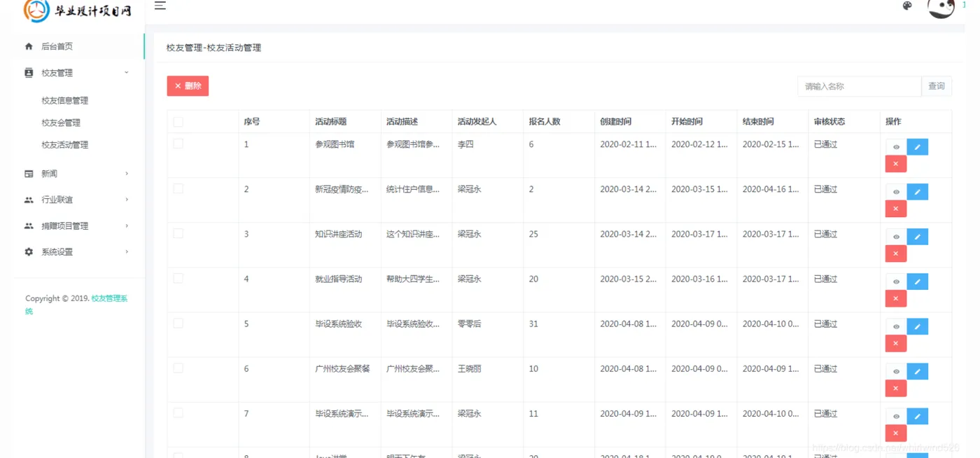
Task: Open 校友活动管理 submenu item
Action: (64, 145)
